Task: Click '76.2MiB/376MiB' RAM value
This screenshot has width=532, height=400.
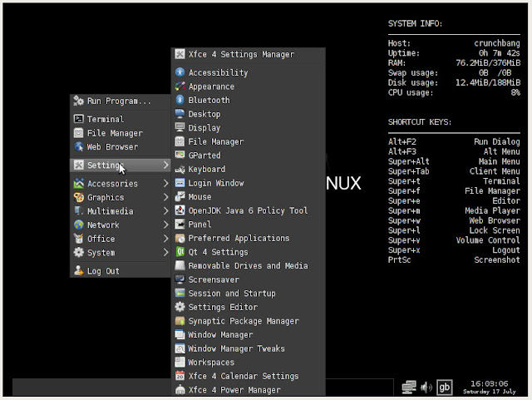Action: pos(488,63)
